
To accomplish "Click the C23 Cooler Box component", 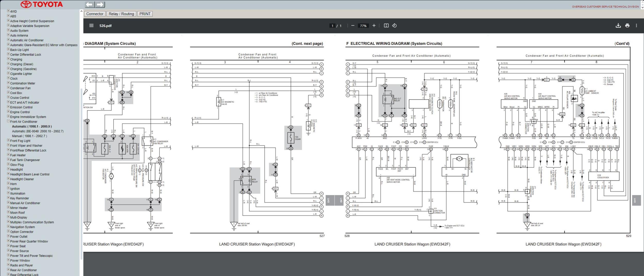I will (604, 176).
